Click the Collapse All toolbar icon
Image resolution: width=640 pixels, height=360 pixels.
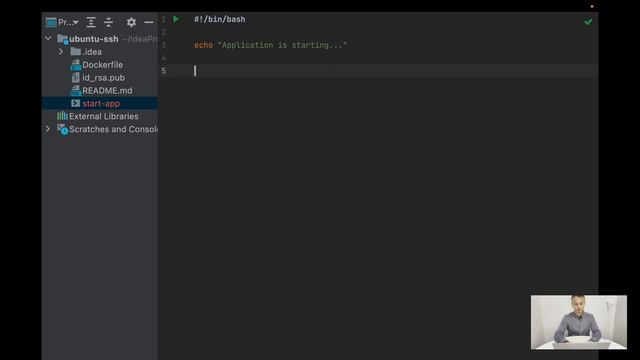109,22
